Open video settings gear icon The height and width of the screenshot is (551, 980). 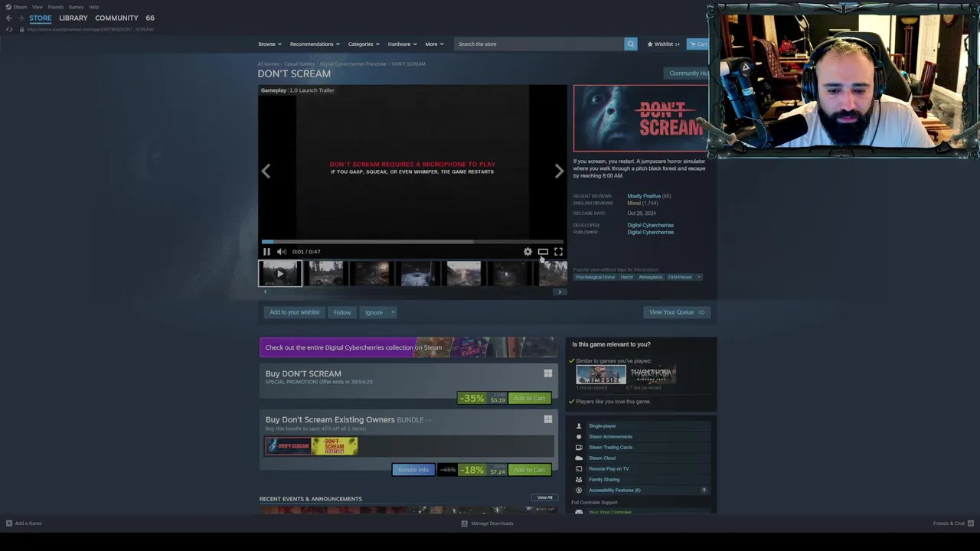click(528, 252)
